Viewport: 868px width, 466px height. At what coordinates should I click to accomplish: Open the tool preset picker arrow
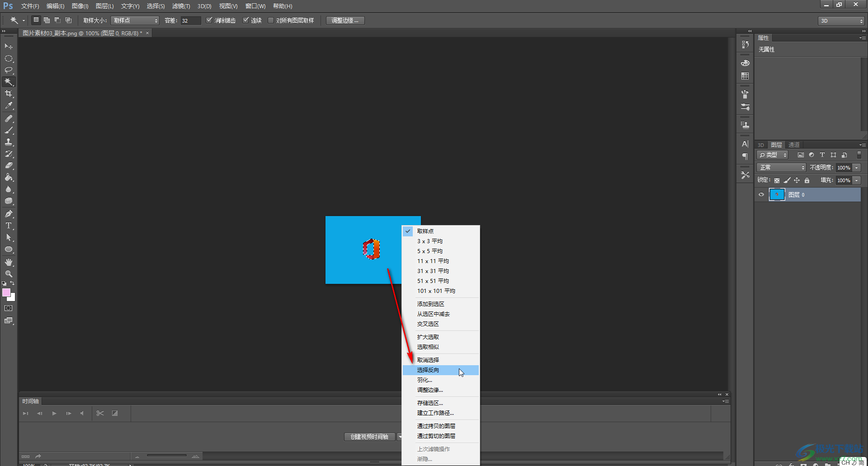pos(24,21)
